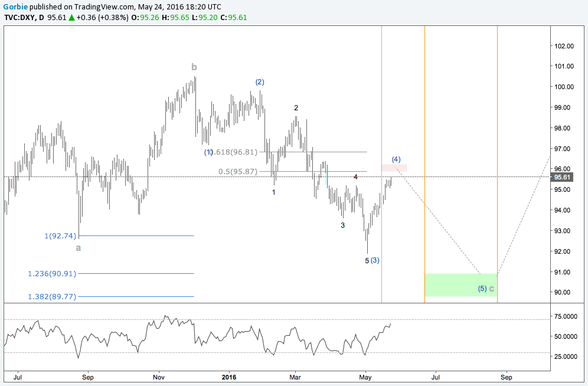Viewport: 588px width, 386px height.
Task: Select the blue wave label (2)
Action: [x=260, y=82]
